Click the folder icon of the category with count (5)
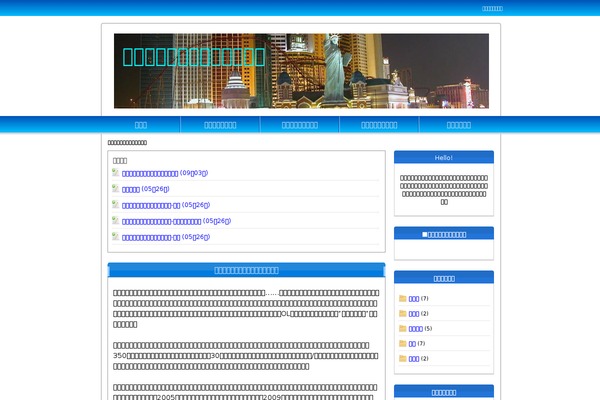 pos(403,328)
